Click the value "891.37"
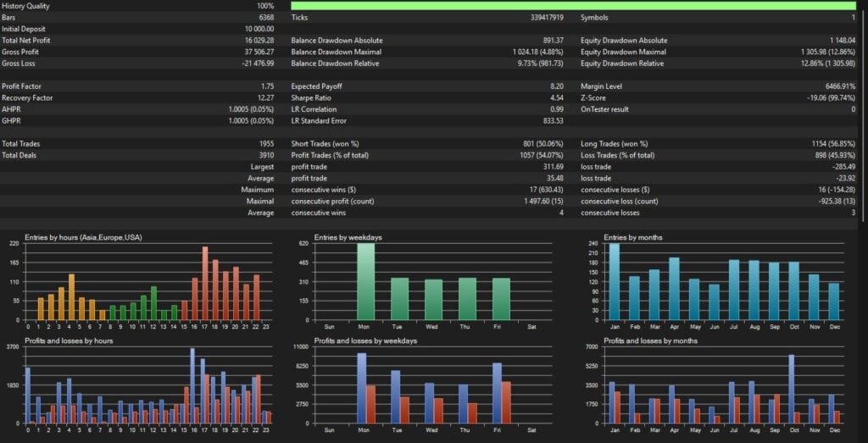Image resolution: width=868 pixels, height=443 pixels. [554, 41]
